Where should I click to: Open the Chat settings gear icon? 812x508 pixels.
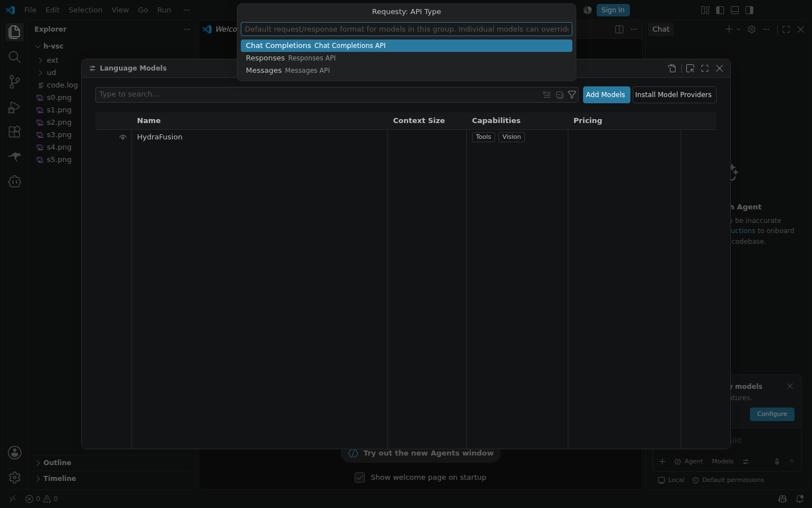click(752, 29)
